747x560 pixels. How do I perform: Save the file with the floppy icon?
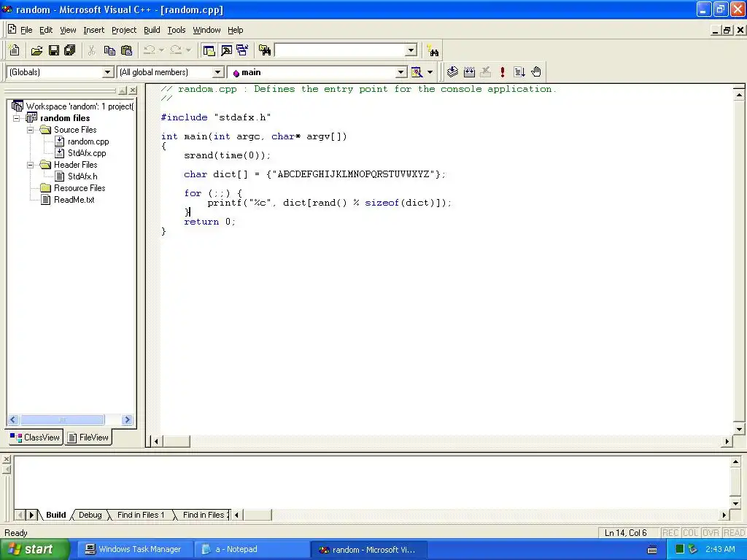54,50
